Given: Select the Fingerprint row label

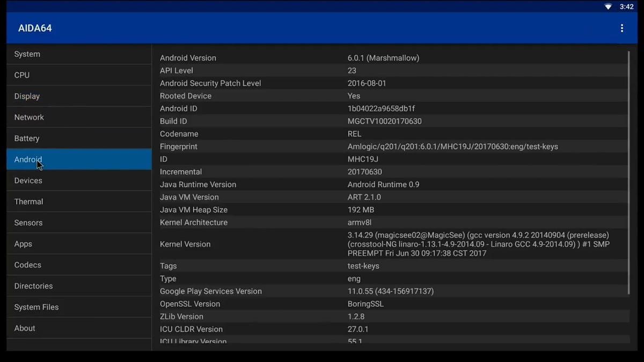Looking at the screenshot, I should point(178,146).
